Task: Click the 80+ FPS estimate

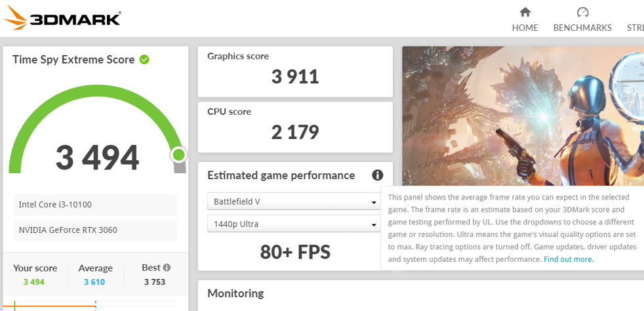Action: click(295, 252)
